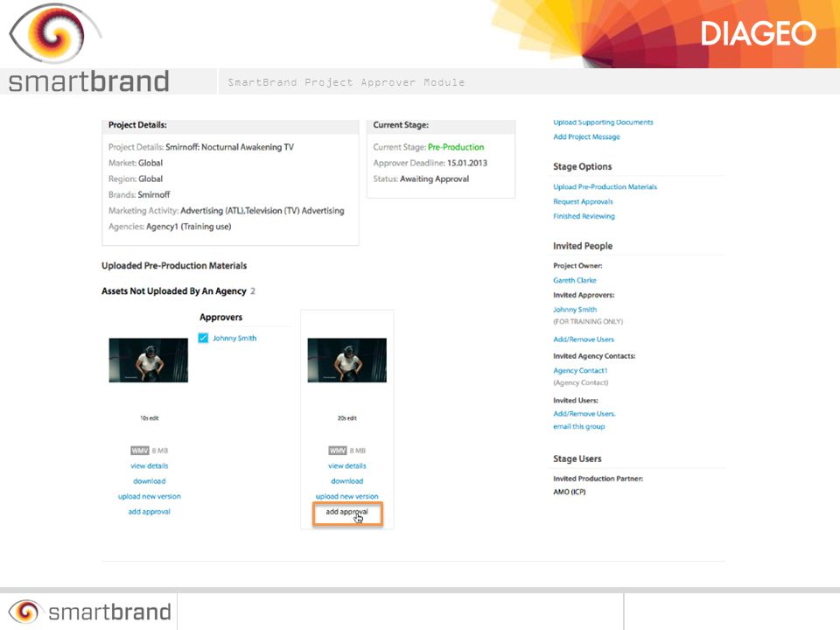
Task: Open project owner Gareth Clarke profile
Action: (x=575, y=280)
